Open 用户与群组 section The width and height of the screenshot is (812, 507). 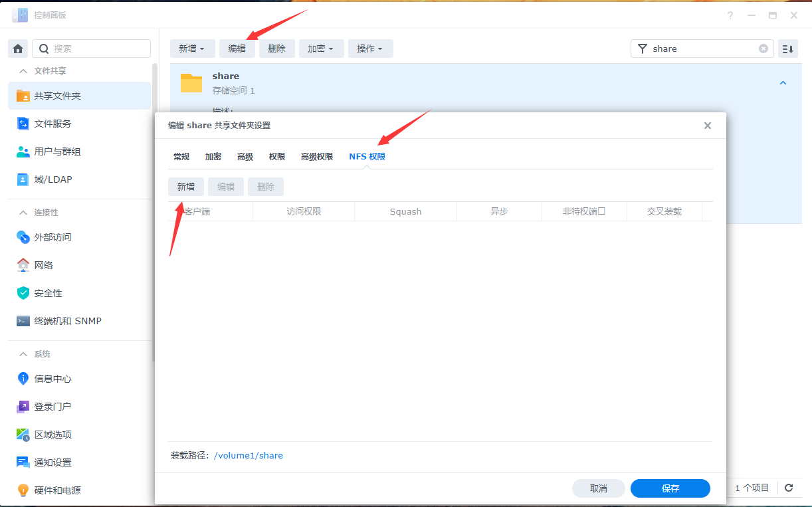[x=79, y=152]
